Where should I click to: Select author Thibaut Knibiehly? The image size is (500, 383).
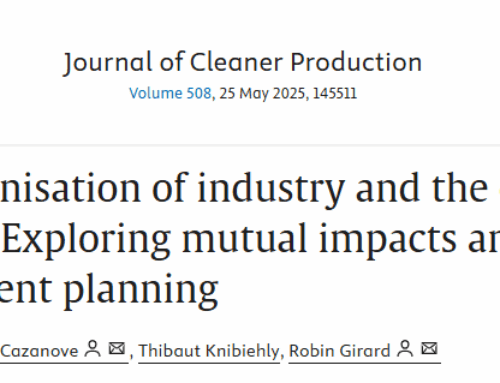pyautogui.click(x=209, y=351)
